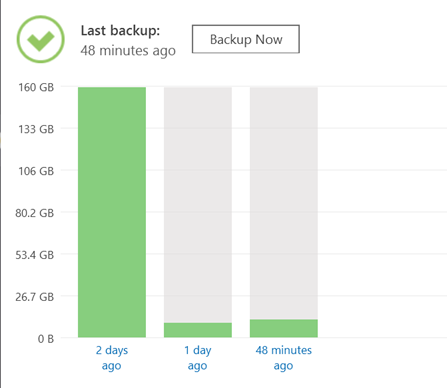This screenshot has height=388, width=447.
Task: Select the green 48 minutes ago bar segment
Action: click(x=284, y=328)
